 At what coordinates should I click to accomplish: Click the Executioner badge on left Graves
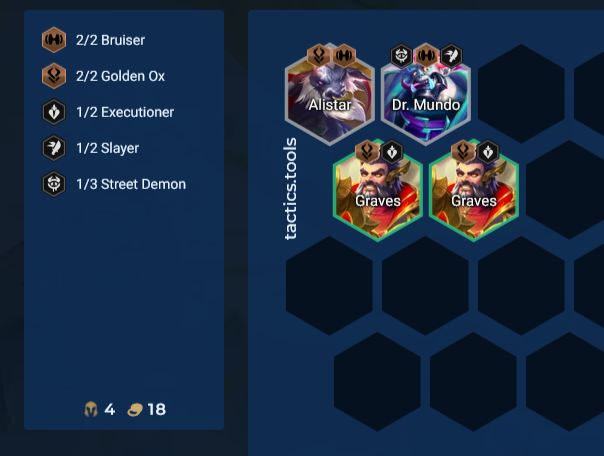click(392, 151)
